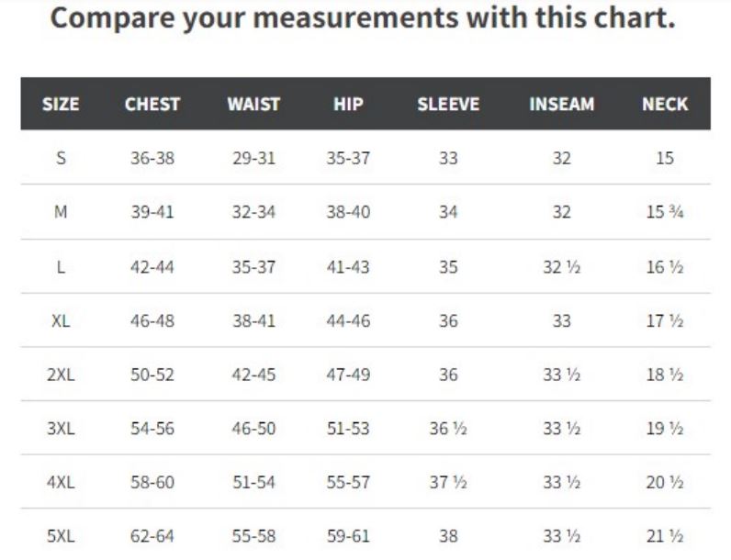Viewport: 731px width, 560px height.
Task: Click the chart heading text
Action: 363,17
